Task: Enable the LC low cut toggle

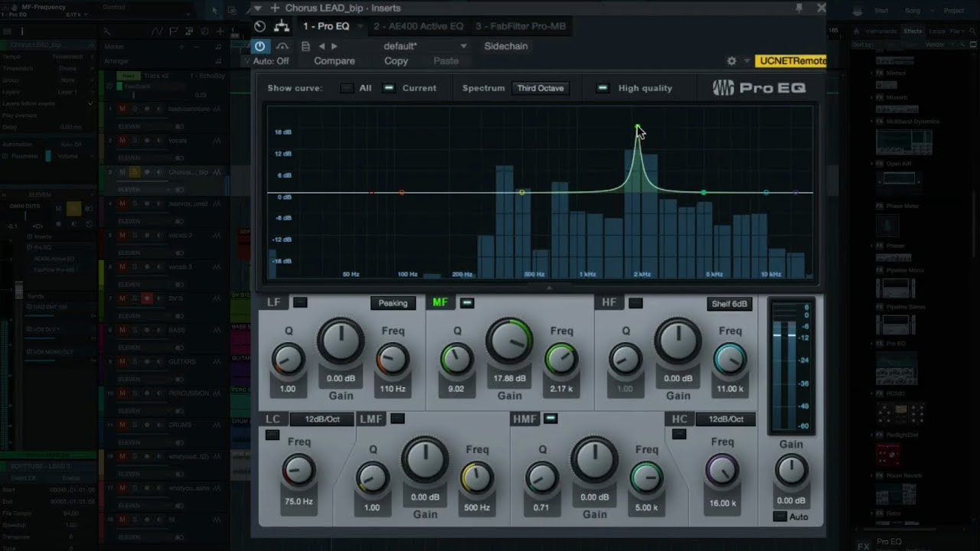Action: point(273,435)
